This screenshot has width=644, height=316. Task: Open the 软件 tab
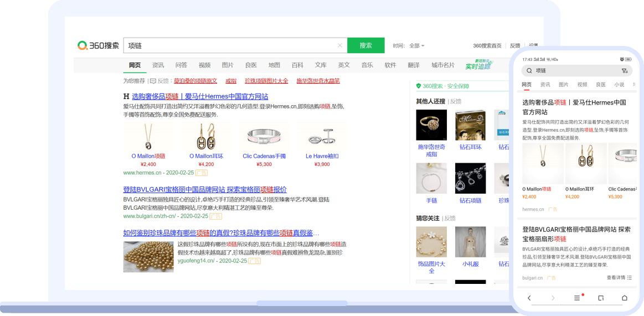click(x=390, y=65)
